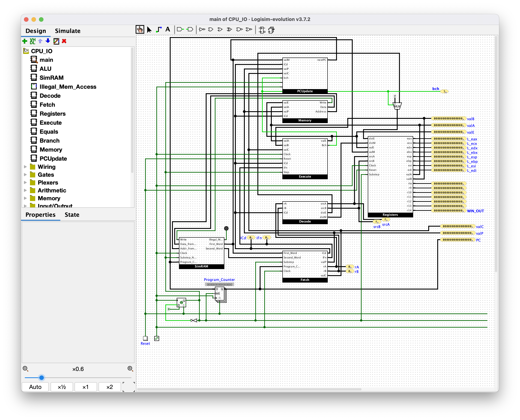
Task: Choose the Wiring tool
Action: pos(158,30)
